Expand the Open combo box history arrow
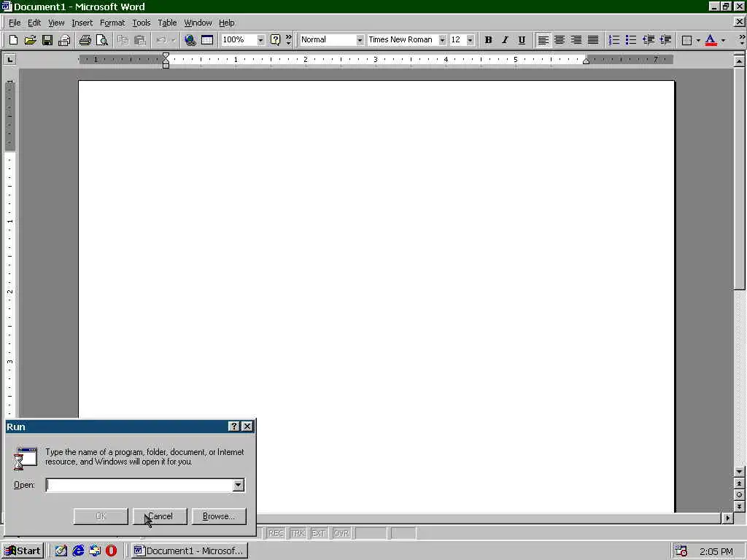The height and width of the screenshot is (560, 747). [x=239, y=485]
